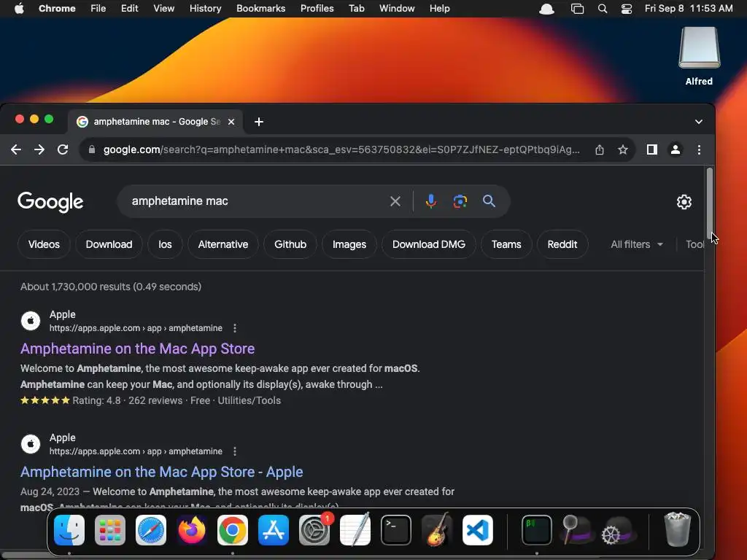The height and width of the screenshot is (560, 747).
Task: Open Launchpad from the Dock
Action: pos(110,530)
